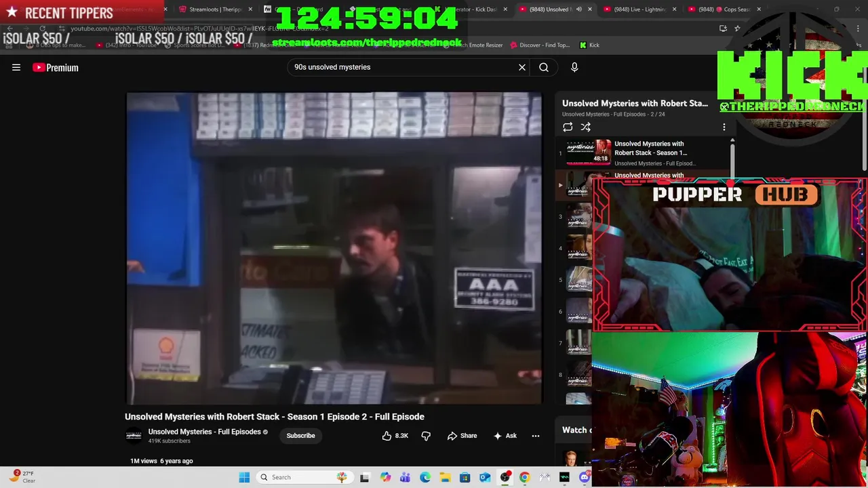This screenshot has height=488, width=868.
Task: Open the Windows Start menu
Action: (244, 477)
